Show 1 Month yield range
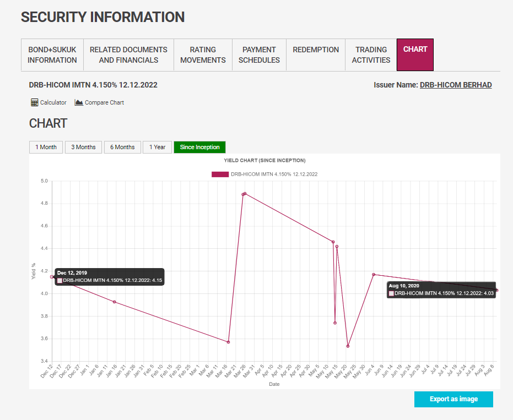The image size is (513, 420). (46, 147)
